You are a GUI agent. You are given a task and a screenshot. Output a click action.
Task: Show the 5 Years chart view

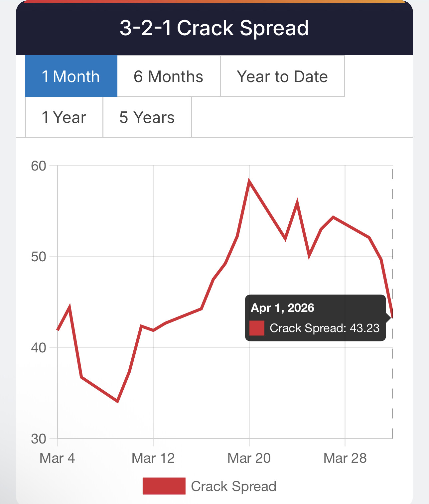coord(147,117)
